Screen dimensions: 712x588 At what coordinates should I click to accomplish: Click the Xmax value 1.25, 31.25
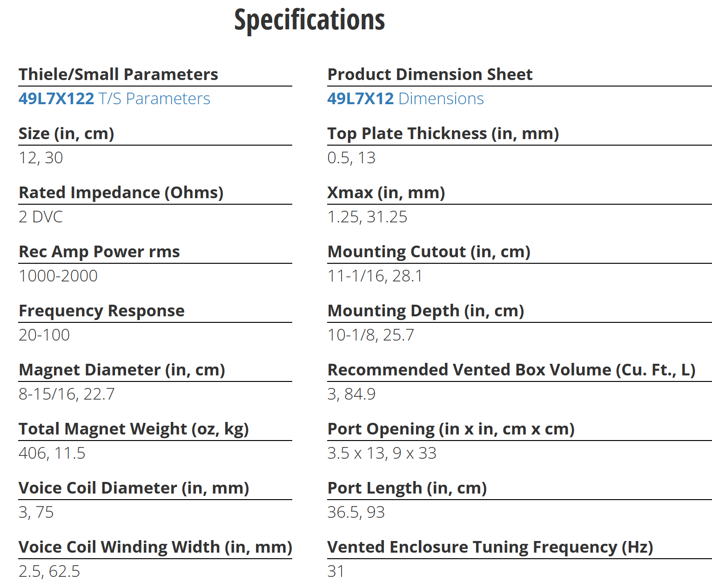click(367, 217)
